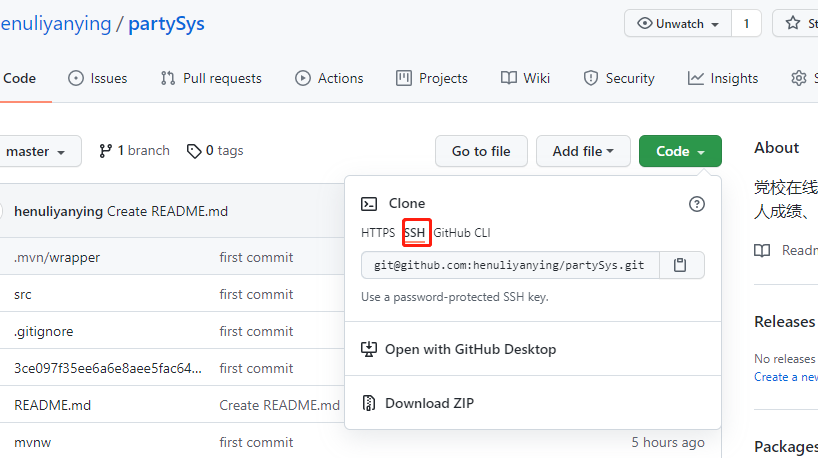Open the src folder
Screen dimensions: 818x458
click(x=23, y=295)
